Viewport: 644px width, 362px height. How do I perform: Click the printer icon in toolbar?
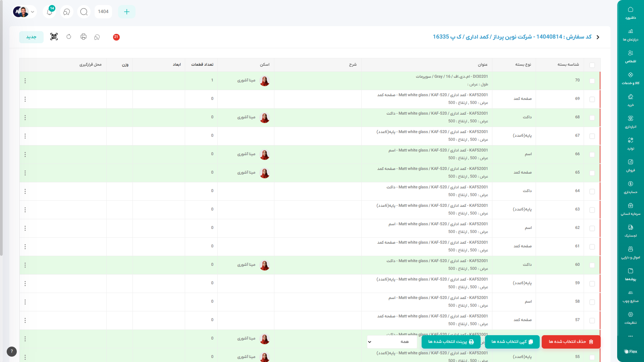pyautogui.click(x=84, y=37)
